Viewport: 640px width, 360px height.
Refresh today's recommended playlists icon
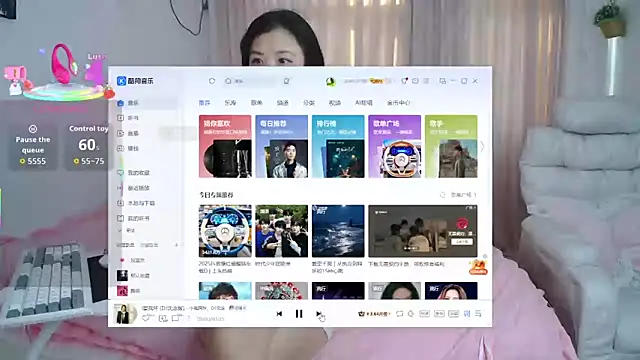coord(442,195)
